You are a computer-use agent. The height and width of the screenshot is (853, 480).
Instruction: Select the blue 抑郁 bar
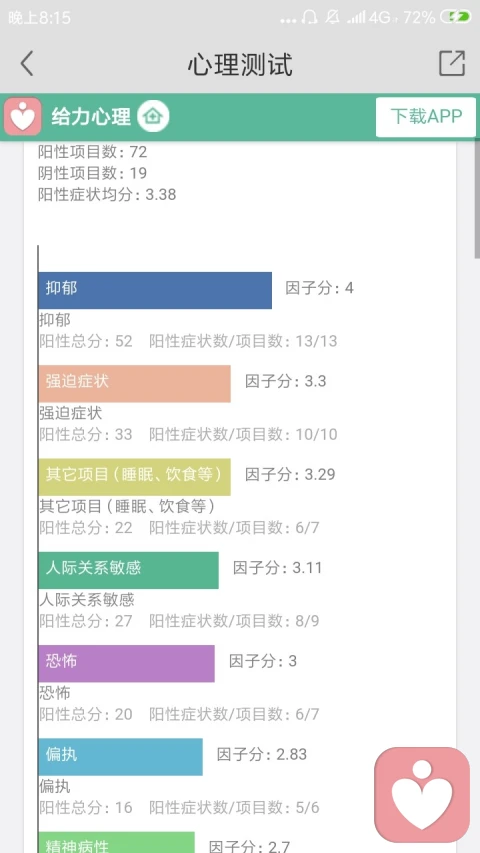tap(155, 290)
